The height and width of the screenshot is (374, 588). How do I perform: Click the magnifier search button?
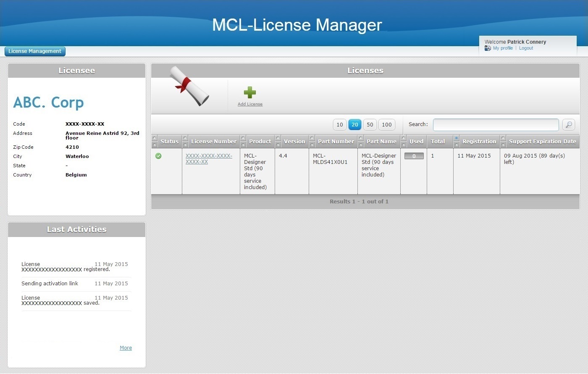click(569, 125)
